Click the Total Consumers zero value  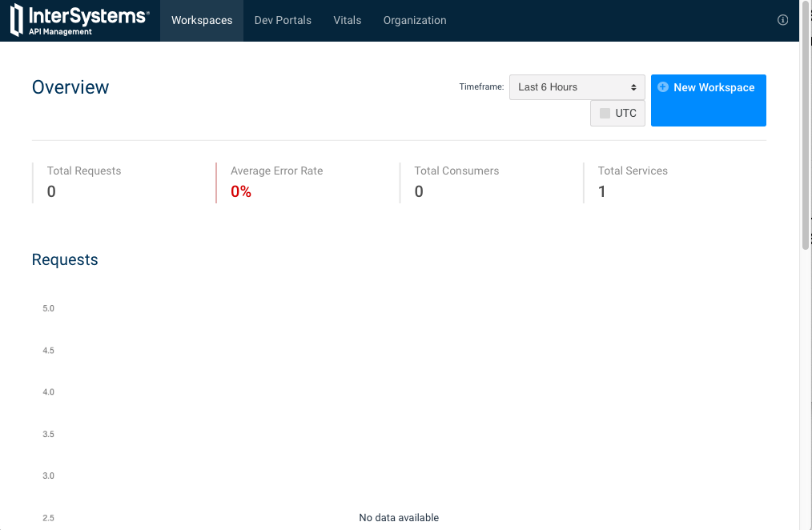coord(418,191)
